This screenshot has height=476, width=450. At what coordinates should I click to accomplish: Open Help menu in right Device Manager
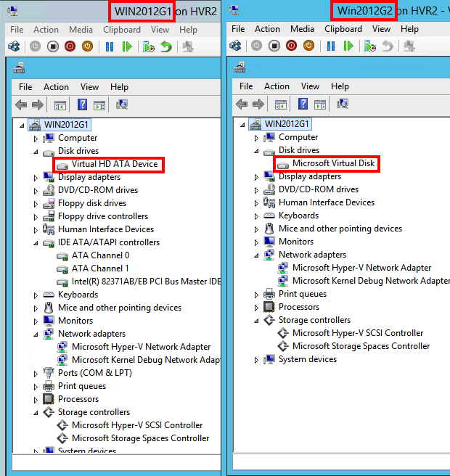coord(340,86)
